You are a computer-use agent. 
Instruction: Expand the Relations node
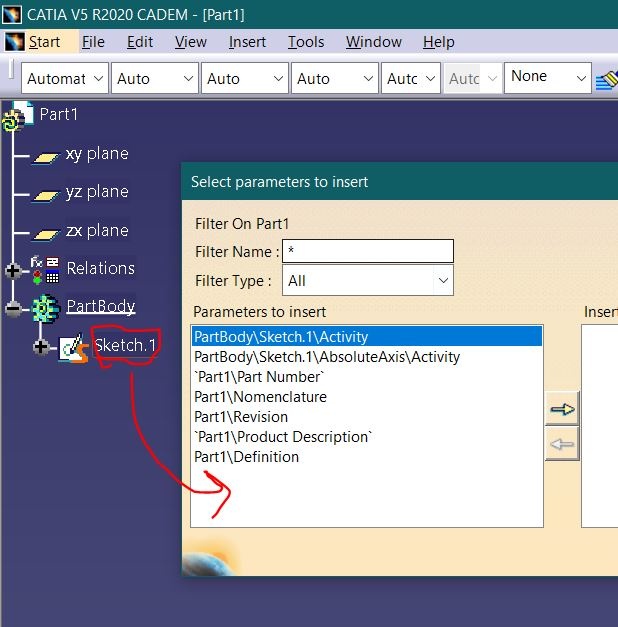pyautogui.click(x=13, y=271)
